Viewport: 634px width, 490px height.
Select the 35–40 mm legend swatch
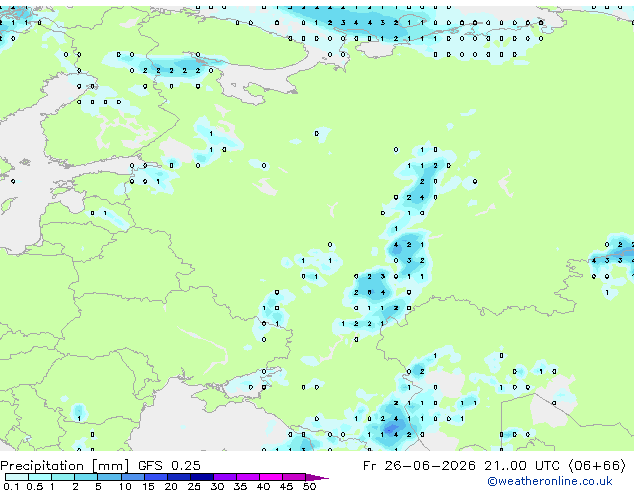(x=248, y=477)
